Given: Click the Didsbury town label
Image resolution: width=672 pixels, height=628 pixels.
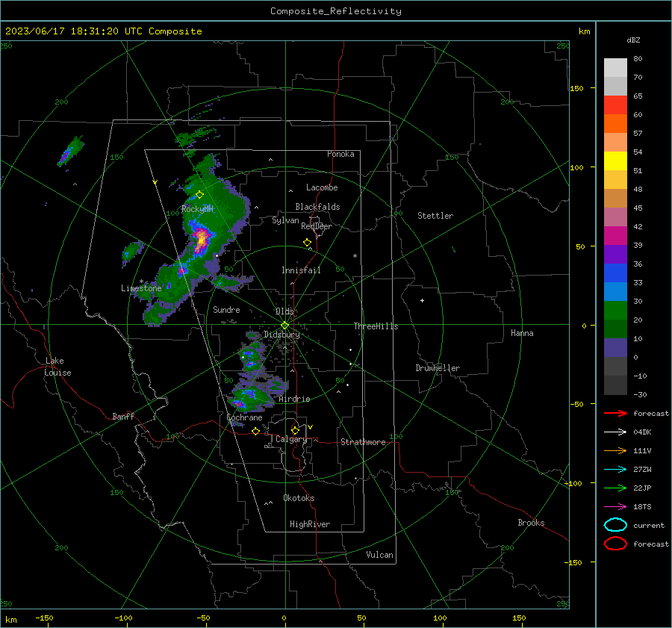Looking at the screenshot, I should (x=281, y=335).
